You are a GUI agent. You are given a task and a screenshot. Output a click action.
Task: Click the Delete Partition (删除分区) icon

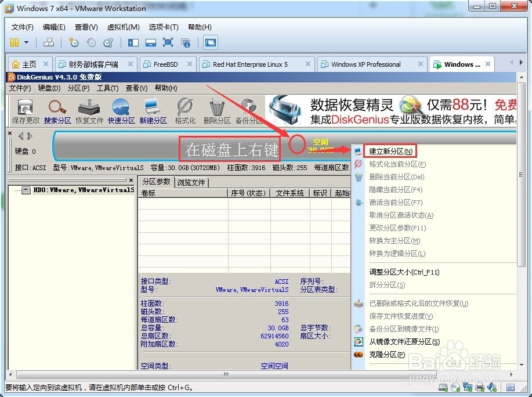pos(217,111)
